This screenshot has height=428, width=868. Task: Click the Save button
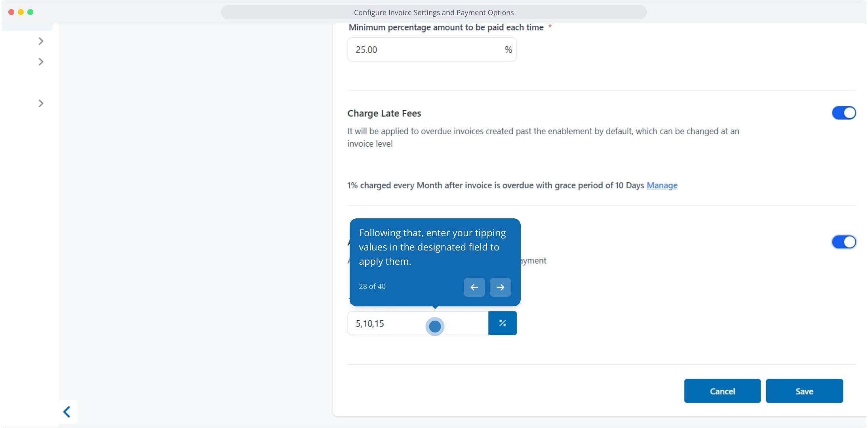(x=804, y=391)
